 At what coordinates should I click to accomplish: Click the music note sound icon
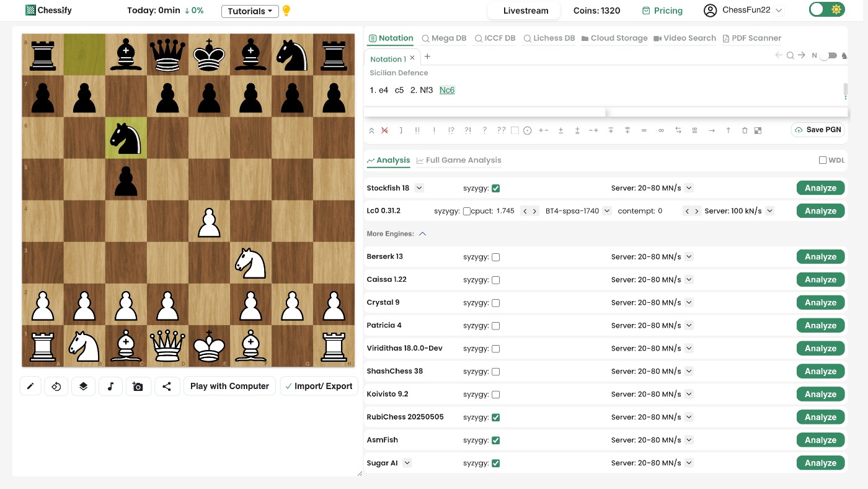point(110,386)
